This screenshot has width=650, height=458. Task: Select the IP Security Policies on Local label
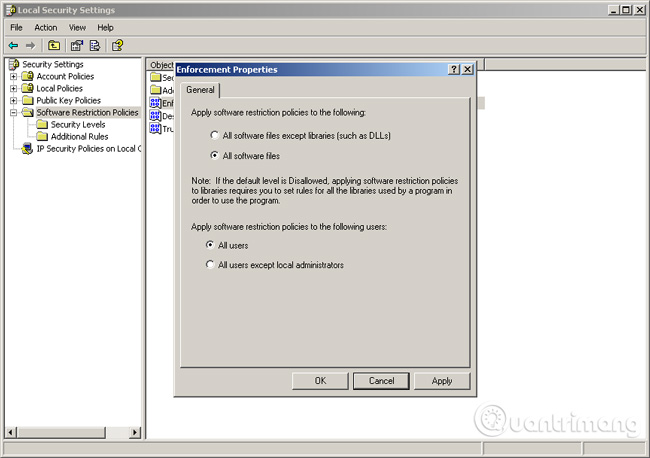[x=89, y=148]
